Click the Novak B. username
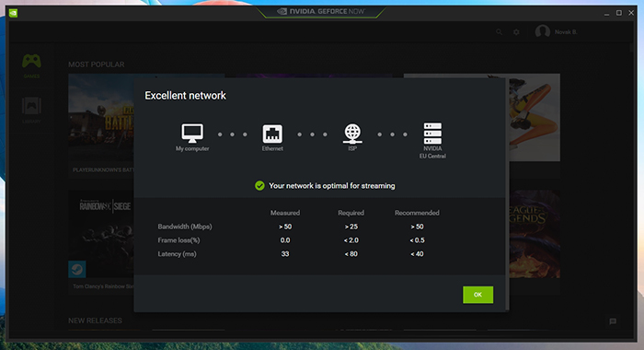This screenshot has height=350, width=644. (566, 32)
